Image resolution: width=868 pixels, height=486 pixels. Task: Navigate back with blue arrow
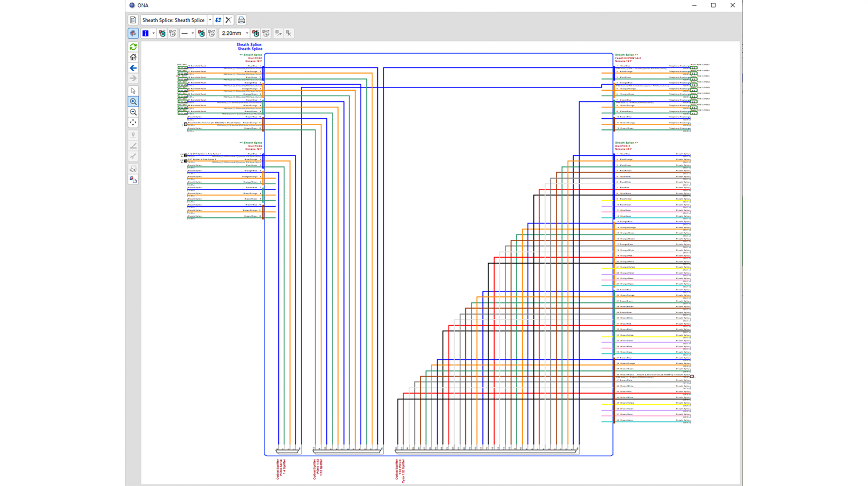click(x=133, y=68)
